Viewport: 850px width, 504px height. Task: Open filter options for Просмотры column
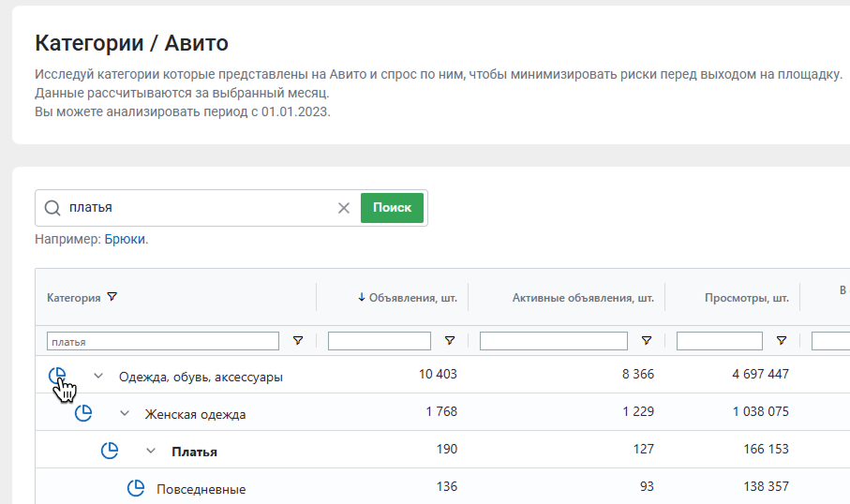click(782, 340)
